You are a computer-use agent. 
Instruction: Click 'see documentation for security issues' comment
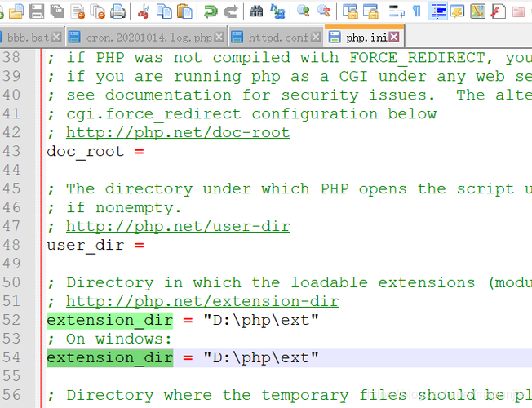(x=250, y=95)
